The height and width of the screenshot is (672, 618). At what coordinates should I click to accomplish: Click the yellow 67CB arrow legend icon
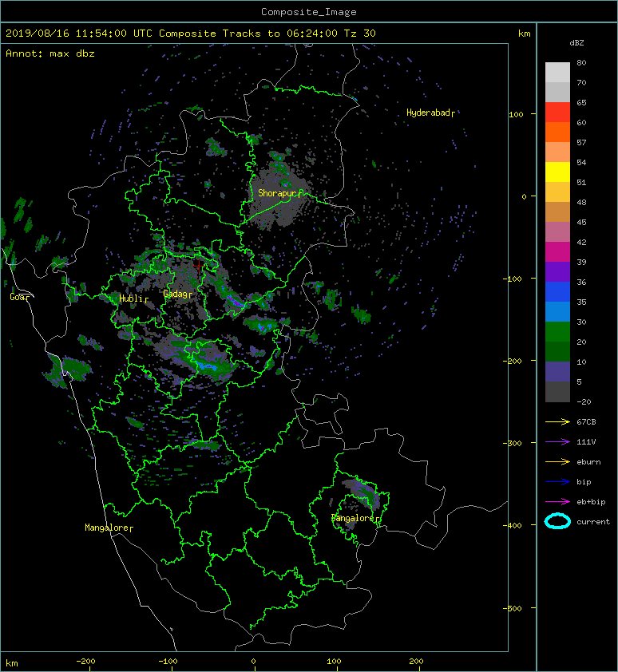(557, 421)
